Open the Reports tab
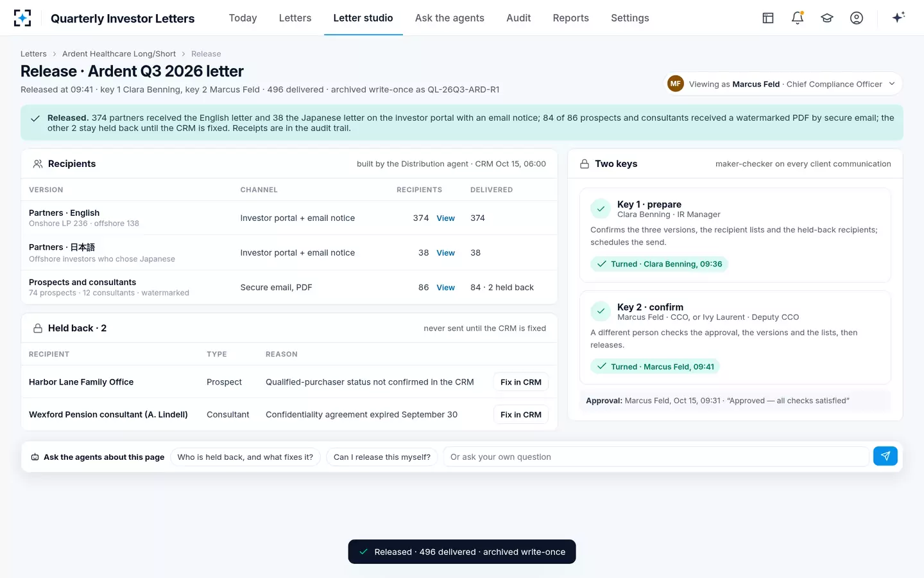924x578 pixels. coord(571,18)
